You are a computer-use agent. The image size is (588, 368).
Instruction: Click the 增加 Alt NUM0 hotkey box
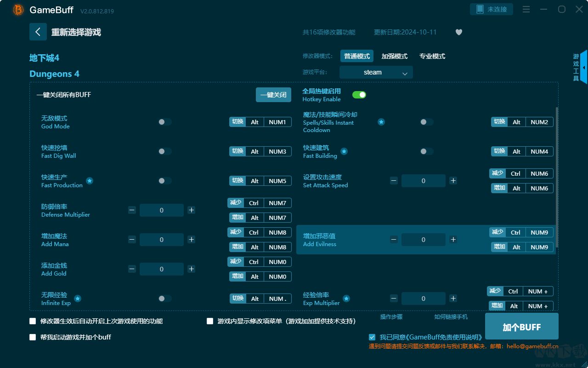tap(260, 276)
